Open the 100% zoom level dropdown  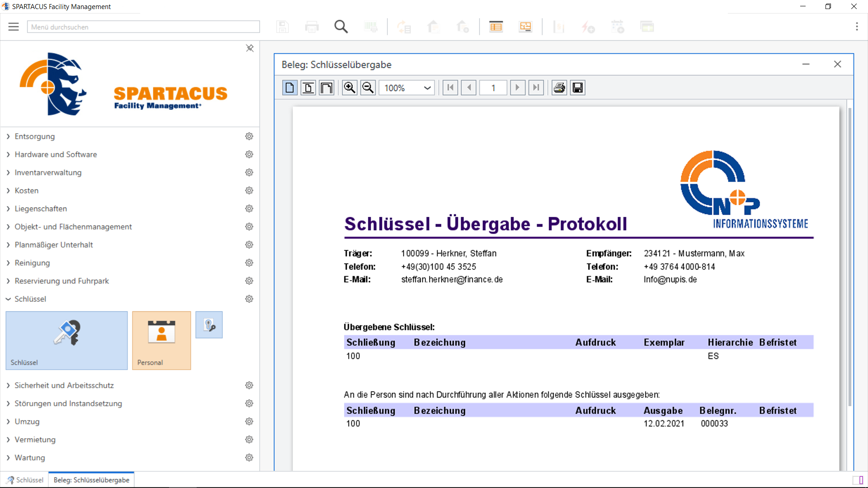[427, 88]
